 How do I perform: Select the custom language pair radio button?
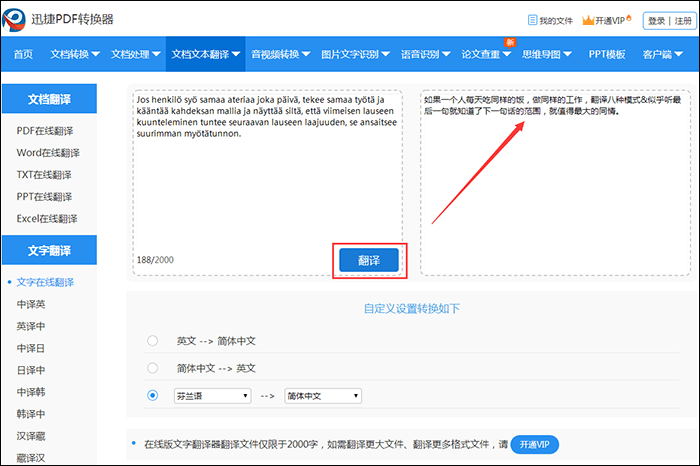pyautogui.click(x=152, y=396)
